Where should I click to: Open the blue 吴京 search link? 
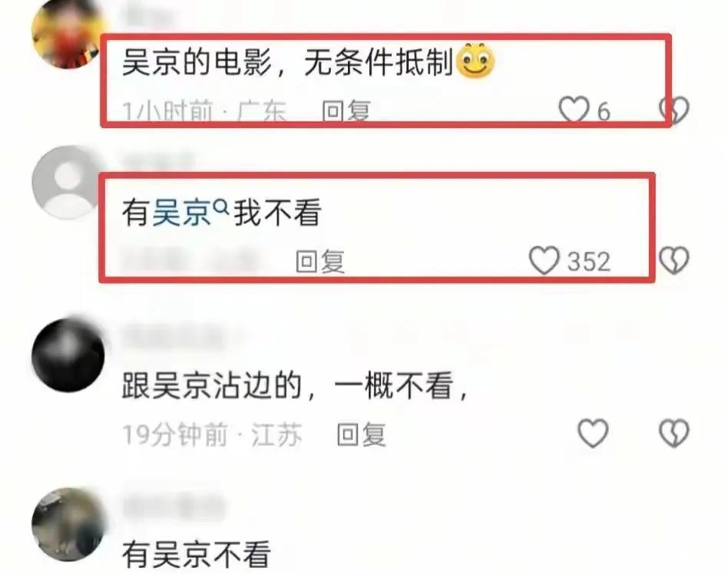[181, 213]
